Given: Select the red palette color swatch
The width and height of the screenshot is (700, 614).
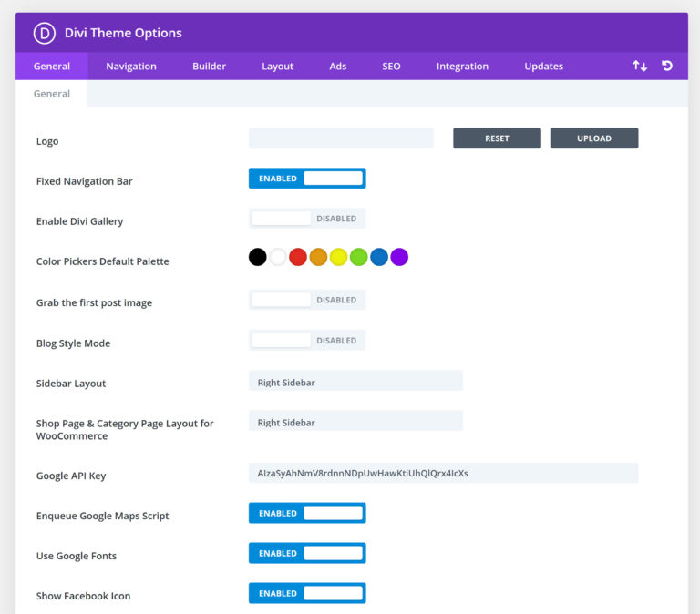Looking at the screenshot, I should pos(298,257).
